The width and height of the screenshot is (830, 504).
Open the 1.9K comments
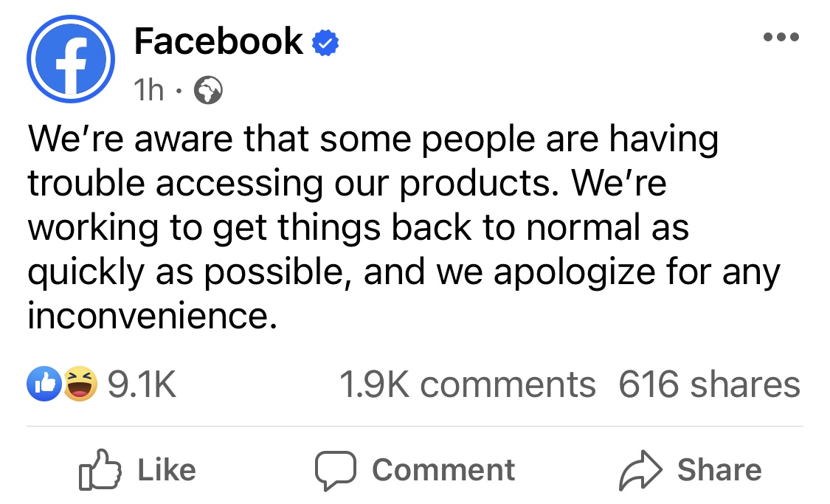tap(467, 384)
